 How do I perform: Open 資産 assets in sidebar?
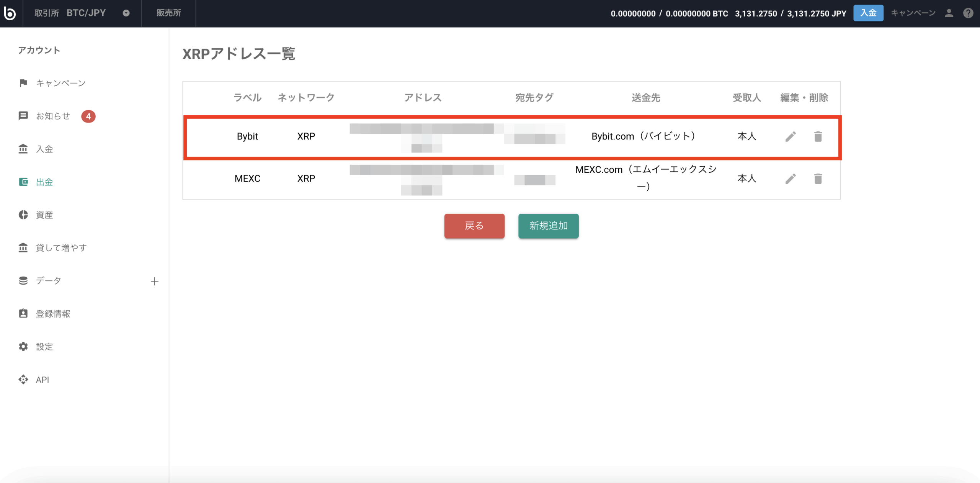point(44,215)
